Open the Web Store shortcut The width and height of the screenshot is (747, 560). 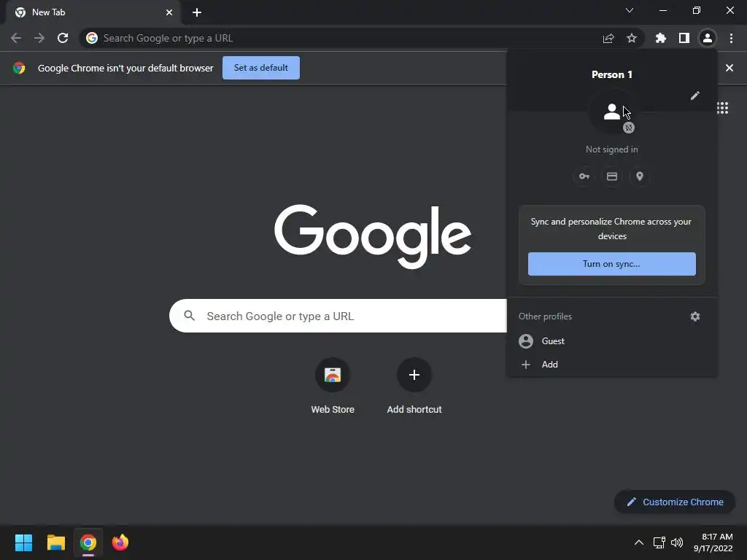pyautogui.click(x=333, y=386)
